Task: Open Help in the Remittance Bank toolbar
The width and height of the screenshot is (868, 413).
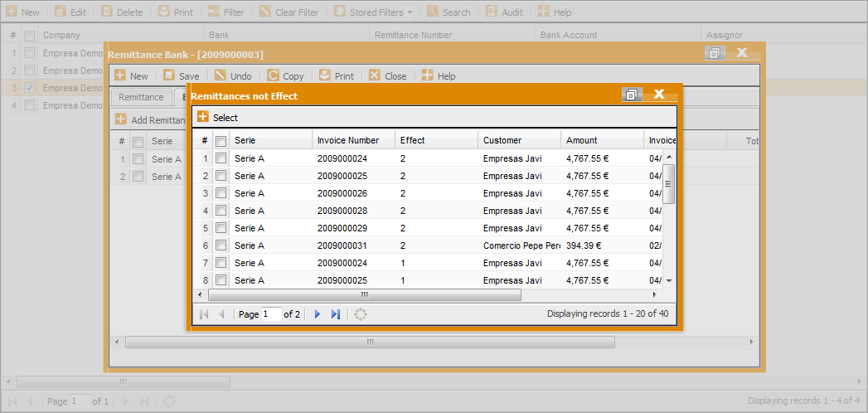Action: [439, 75]
